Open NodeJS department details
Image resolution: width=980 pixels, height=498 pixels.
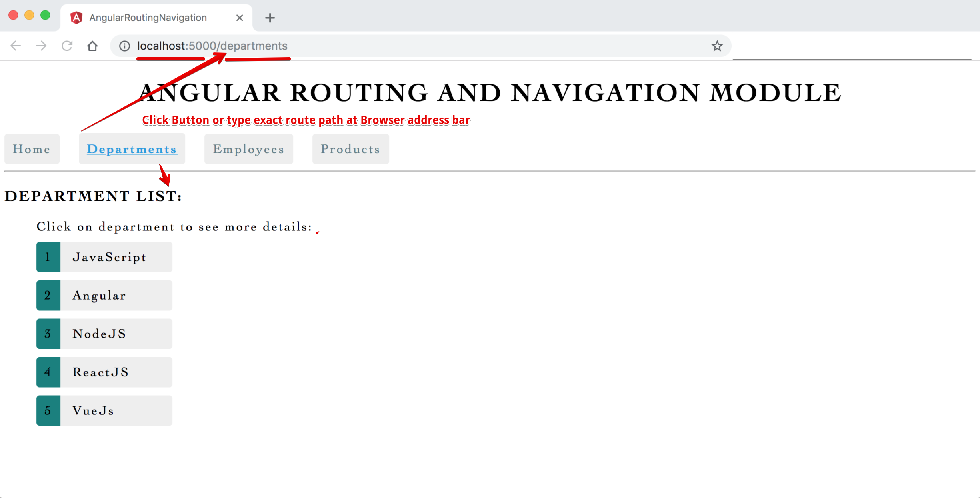click(104, 334)
